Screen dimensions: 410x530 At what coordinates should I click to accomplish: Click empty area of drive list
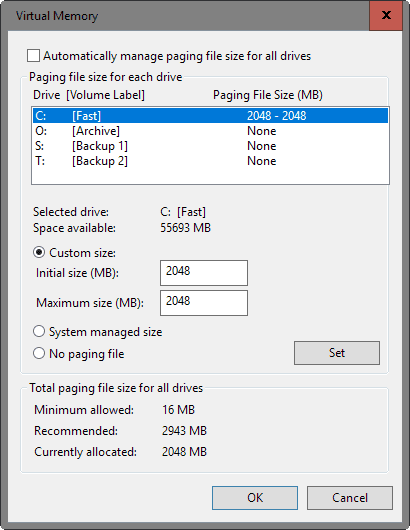tap(210, 176)
